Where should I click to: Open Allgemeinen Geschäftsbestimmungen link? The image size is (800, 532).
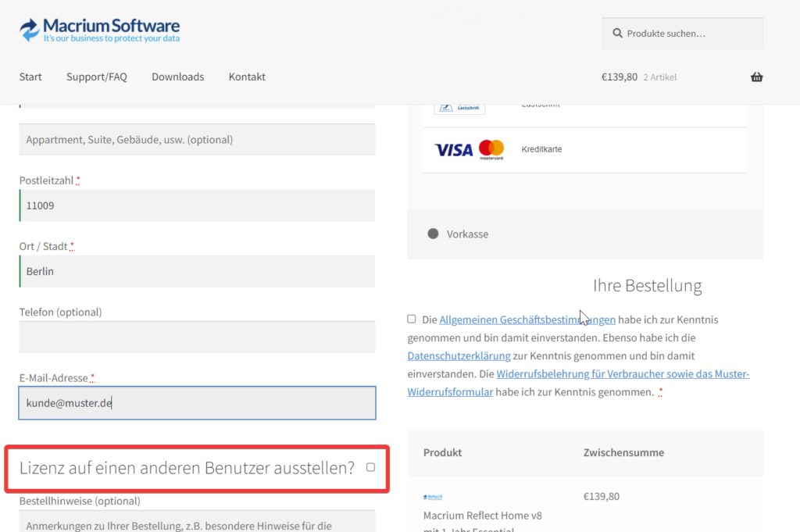pyautogui.click(x=527, y=320)
